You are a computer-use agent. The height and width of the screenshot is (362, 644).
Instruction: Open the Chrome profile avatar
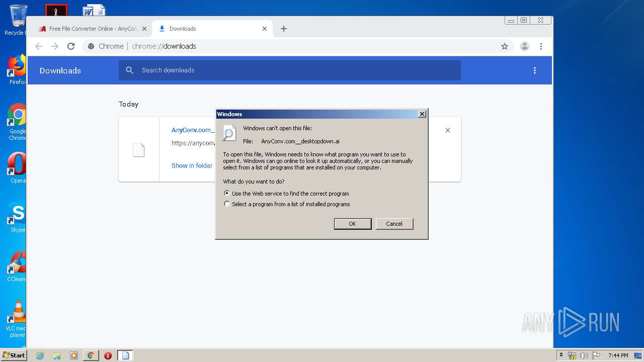(x=525, y=46)
